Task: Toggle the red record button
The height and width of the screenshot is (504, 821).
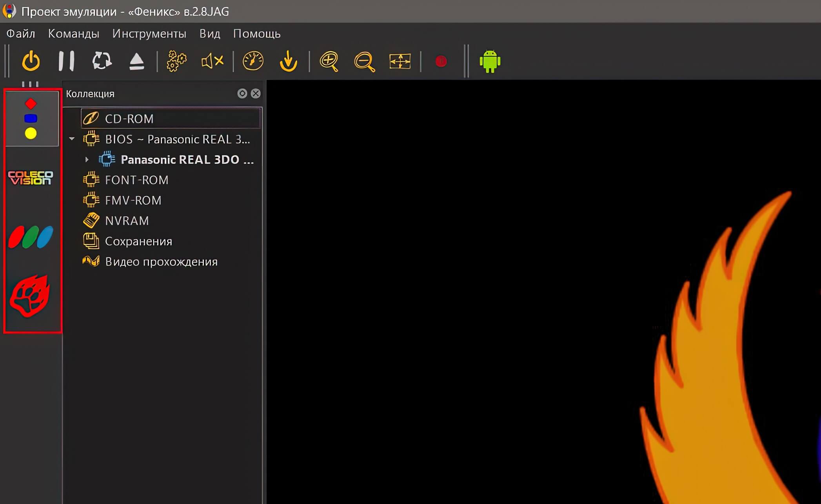Action: 441,62
